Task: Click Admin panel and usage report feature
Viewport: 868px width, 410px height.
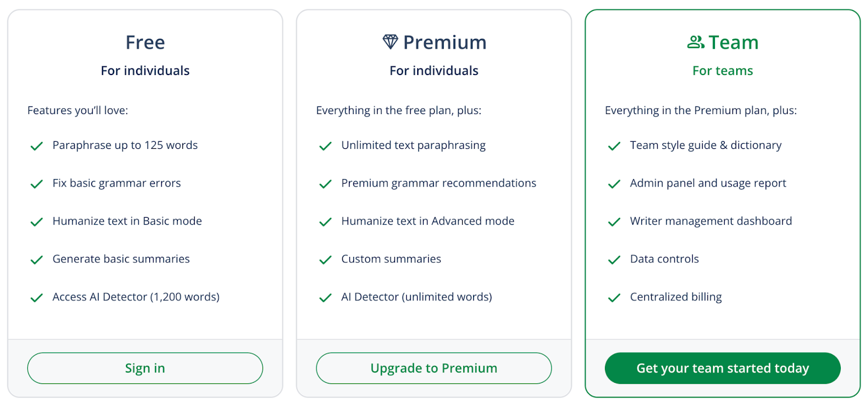Action: click(x=707, y=183)
